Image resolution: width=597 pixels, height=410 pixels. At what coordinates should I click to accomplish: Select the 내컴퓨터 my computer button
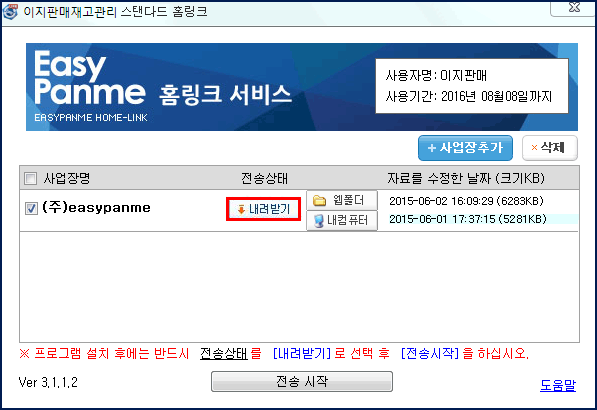tap(342, 220)
